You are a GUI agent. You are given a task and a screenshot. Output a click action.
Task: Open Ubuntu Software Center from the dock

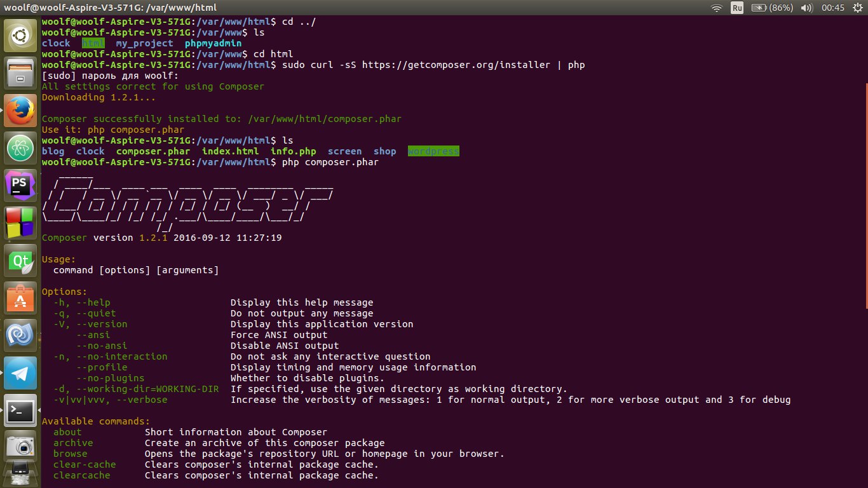20,298
